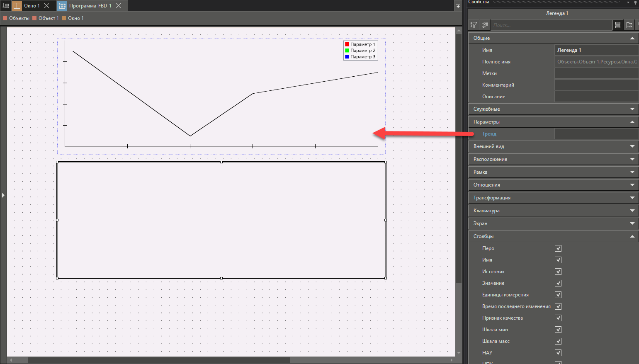Click the red Параметр 1 legend swatch
Viewport: 639px width, 364px height.
point(347,44)
